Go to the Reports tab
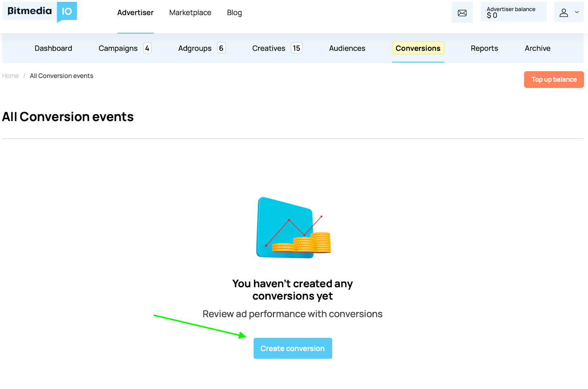 coord(484,48)
